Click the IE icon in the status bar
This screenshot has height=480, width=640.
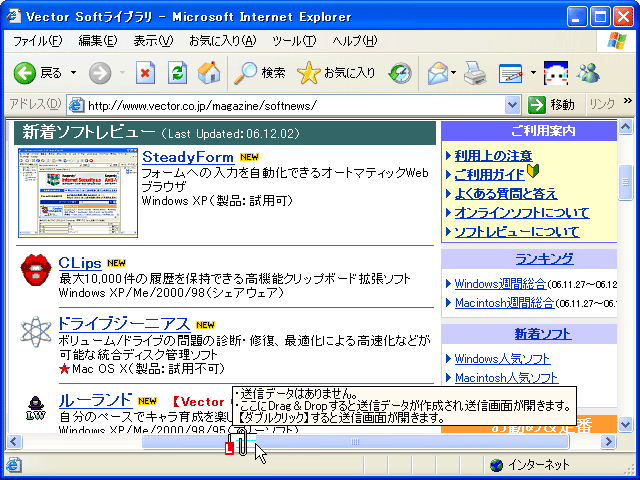pyautogui.click(x=13, y=465)
